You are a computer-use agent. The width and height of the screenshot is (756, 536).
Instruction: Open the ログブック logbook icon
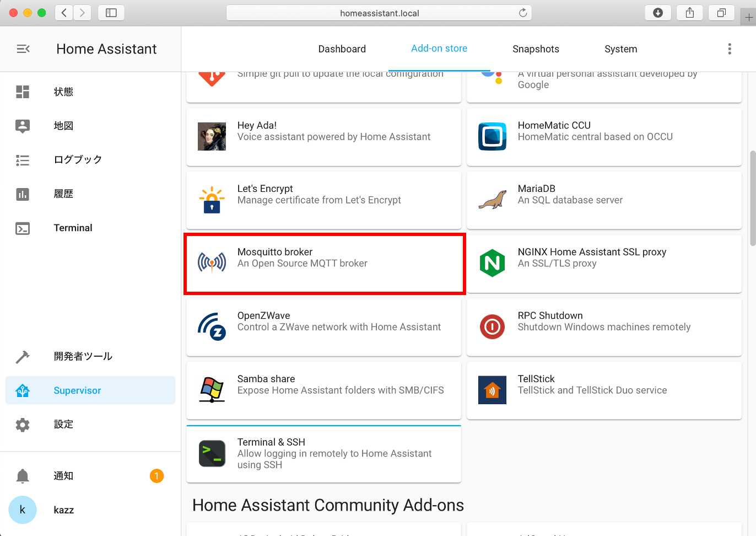(23, 160)
